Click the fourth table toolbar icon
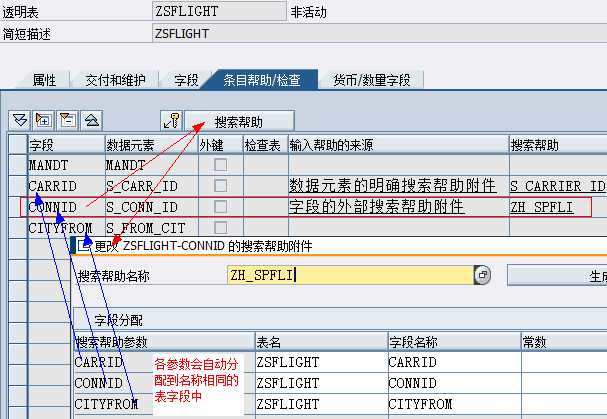This screenshot has width=607, height=419. pos(91,120)
